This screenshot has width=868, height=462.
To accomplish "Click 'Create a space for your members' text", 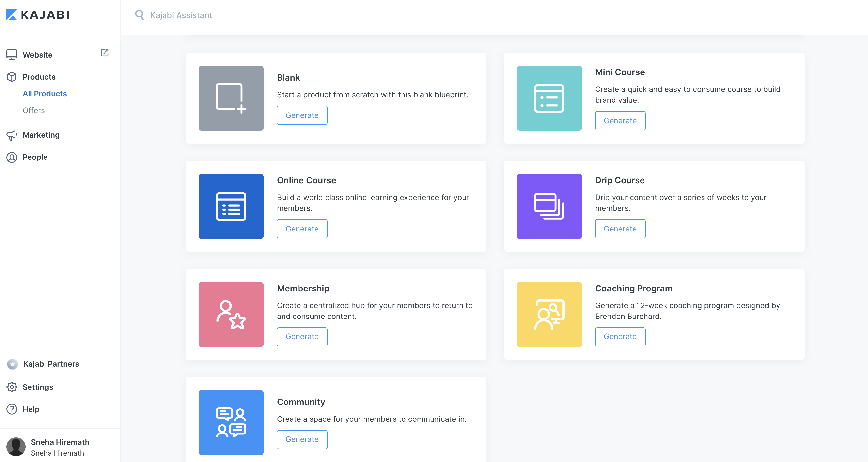I will pos(371,419).
